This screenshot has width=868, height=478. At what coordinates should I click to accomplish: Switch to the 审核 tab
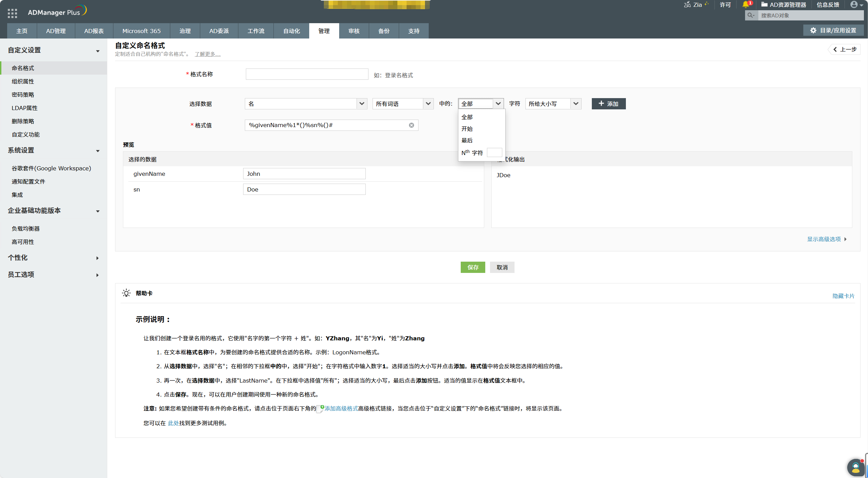pyautogui.click(x=353, y=31)
